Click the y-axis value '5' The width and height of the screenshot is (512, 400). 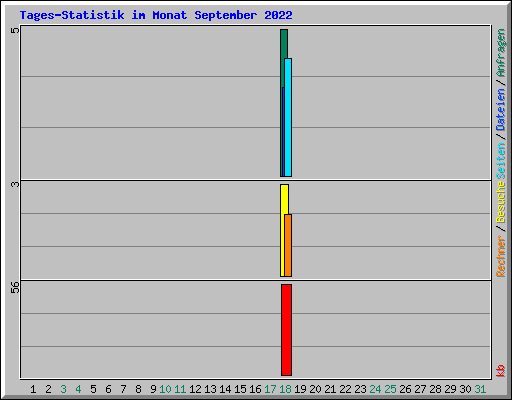tap(15, 30)
